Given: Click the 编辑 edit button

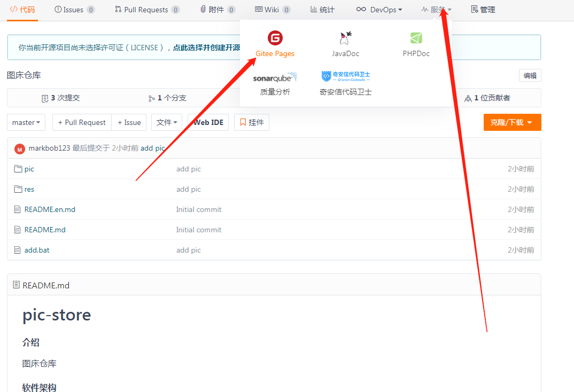Looking at the screenshot, I should click(530, 75).
